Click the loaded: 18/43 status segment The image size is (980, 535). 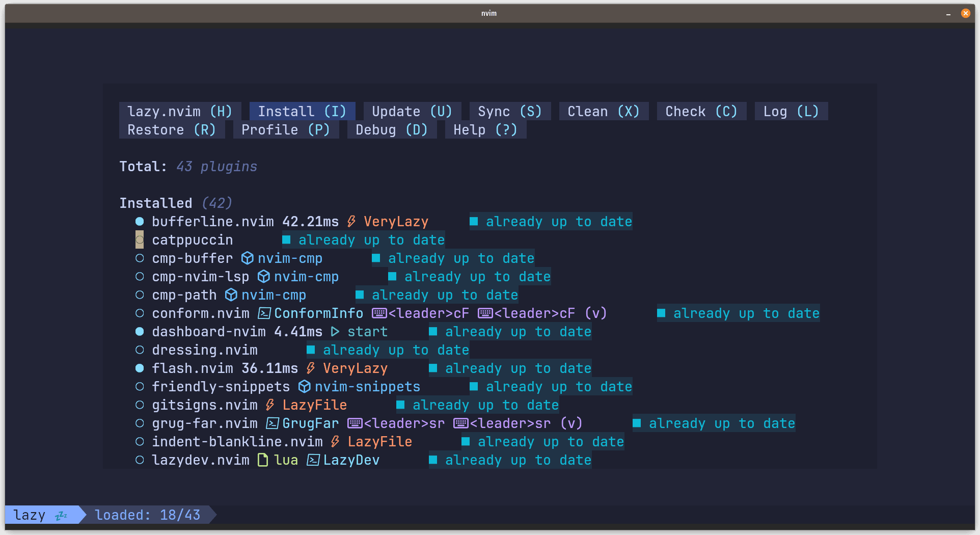(148, 515)
